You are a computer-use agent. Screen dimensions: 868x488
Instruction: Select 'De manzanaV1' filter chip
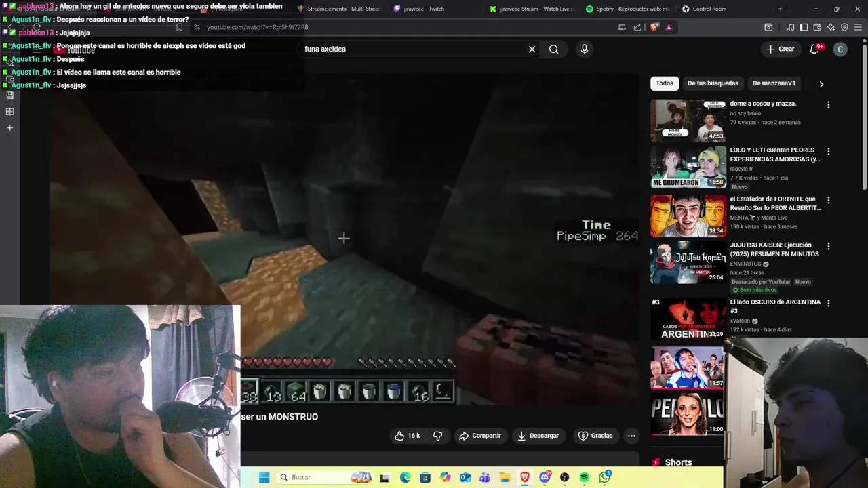click(774, 83)
